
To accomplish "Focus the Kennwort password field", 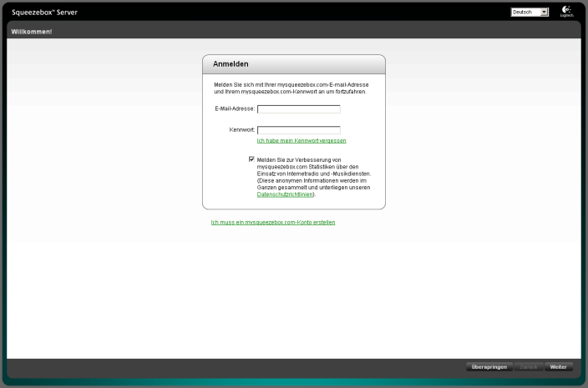I will [298, 130].
